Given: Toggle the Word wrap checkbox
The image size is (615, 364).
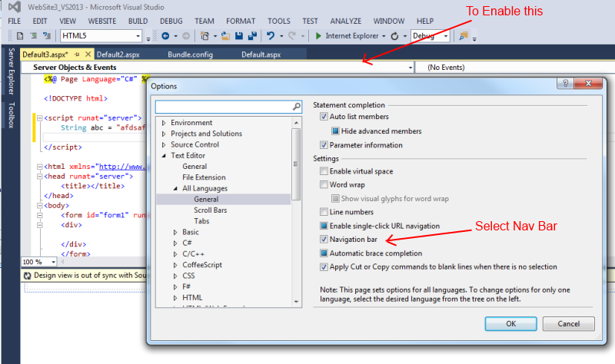Looking at the screenshot, I should coord(324,185).
